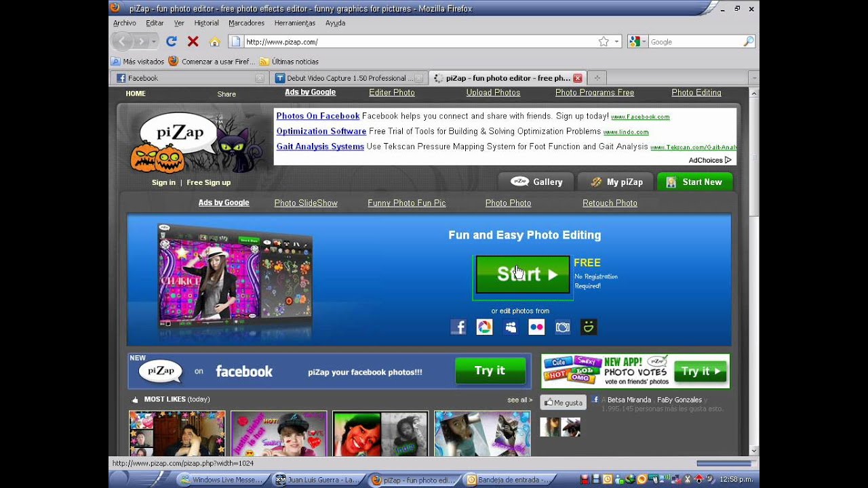Open the green-framed face photo thumbnail

[380, 434]
